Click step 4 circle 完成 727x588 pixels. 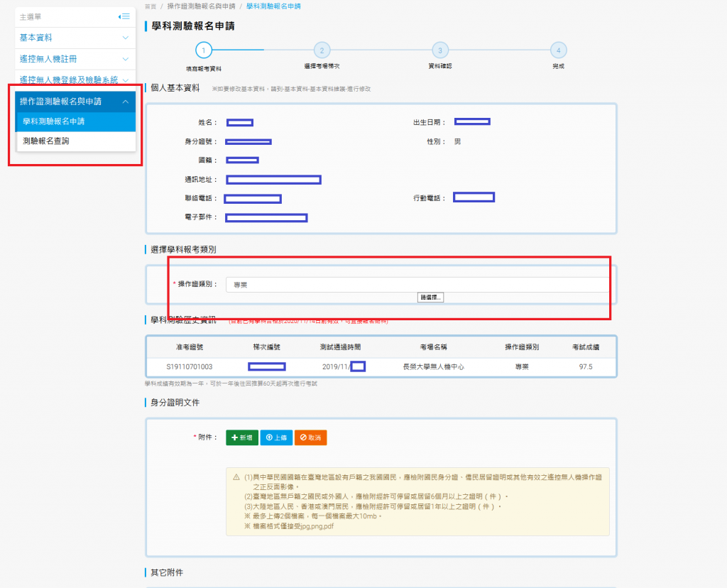558,50
